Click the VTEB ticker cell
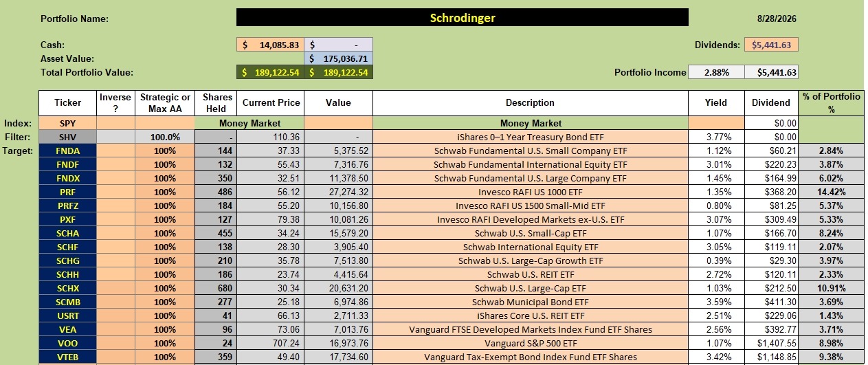 (x=67, y=357)
